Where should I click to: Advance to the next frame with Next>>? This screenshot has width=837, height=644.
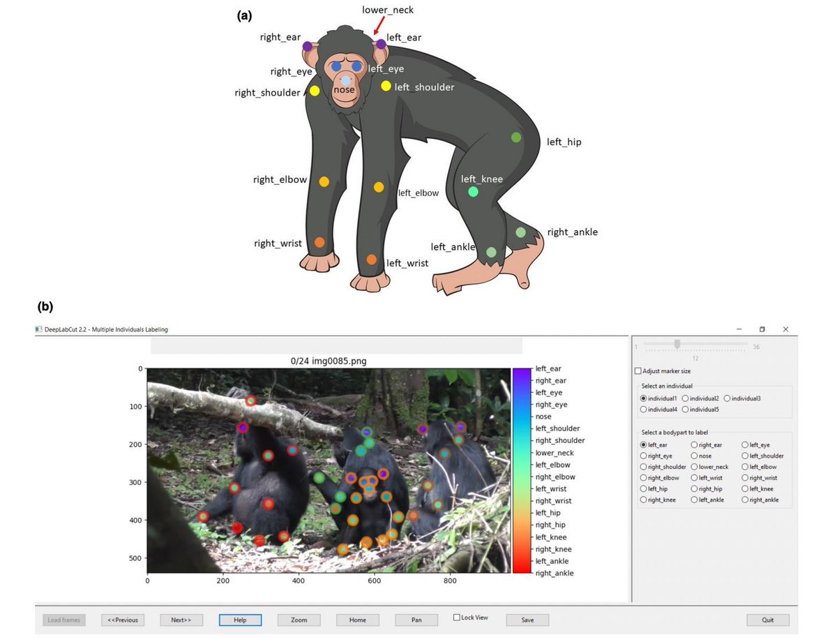(x=181, y=620)
